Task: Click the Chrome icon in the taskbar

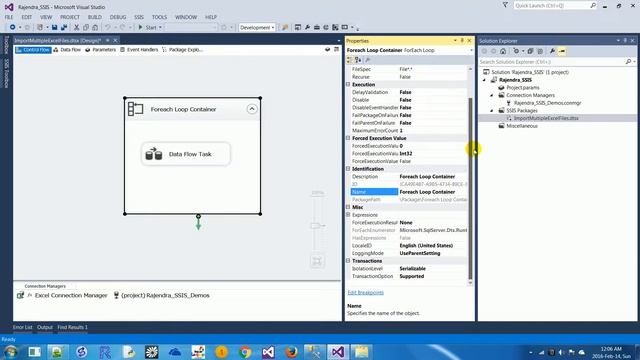Action: pos(245,352)
